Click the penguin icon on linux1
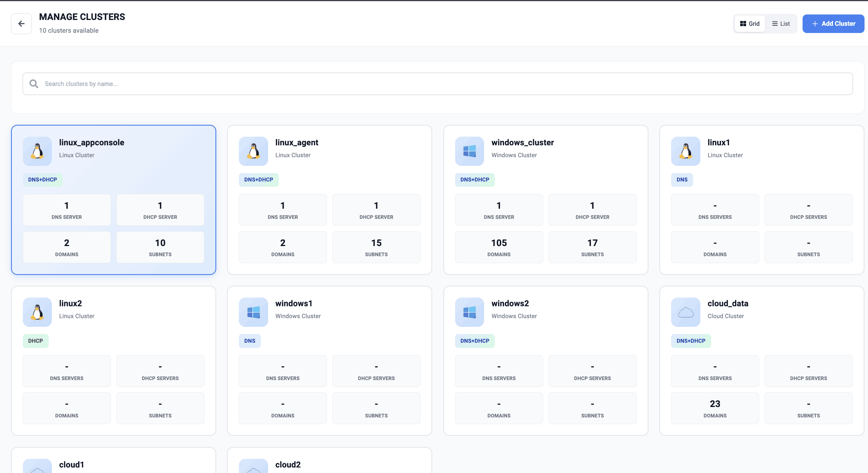Screen dimensions: 868x473 (x=685, y=151)
